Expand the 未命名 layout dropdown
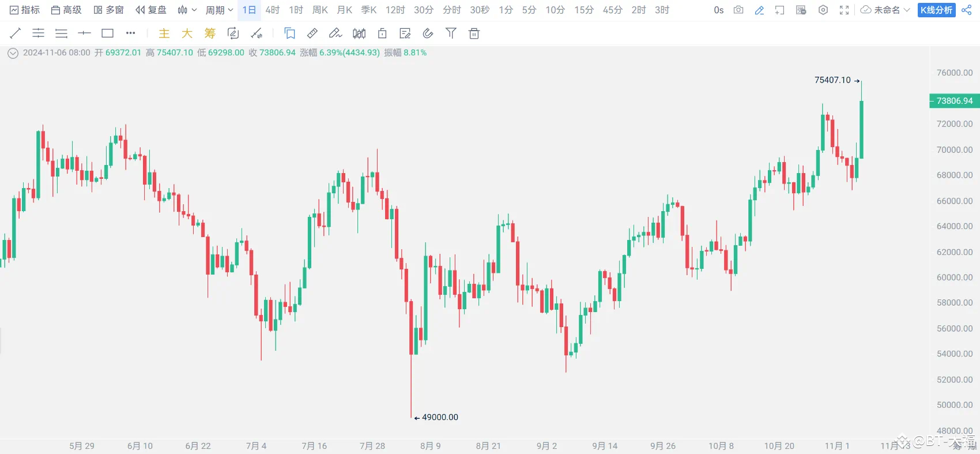Screen dimensions: 980x454 pos(885,10)
